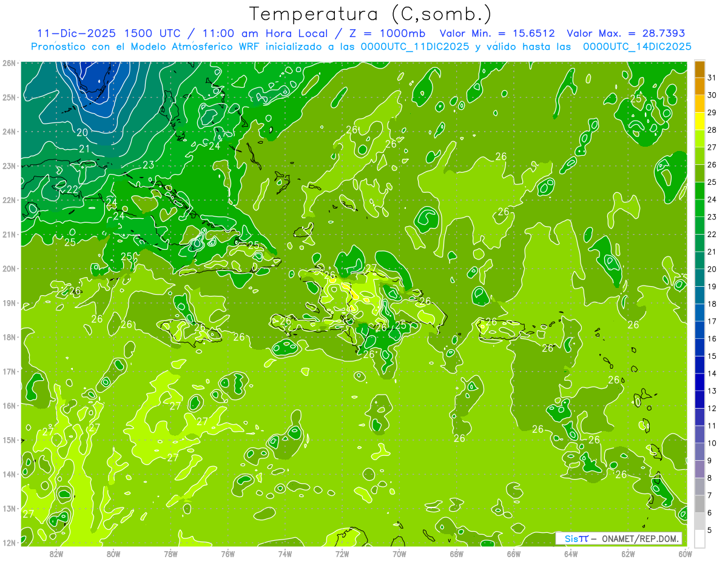The width and height of the screenshot is (728, 562).
Task: Click the '12N' latitude axis label
Action: pyautogui.click(x=8, y=543)
